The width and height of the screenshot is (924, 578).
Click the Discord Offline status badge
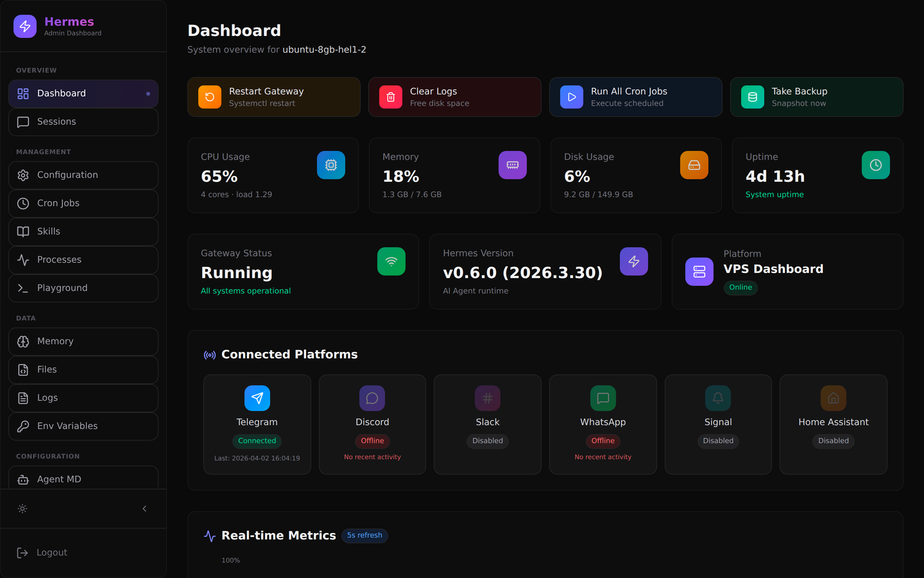click(x=372, y=441)
